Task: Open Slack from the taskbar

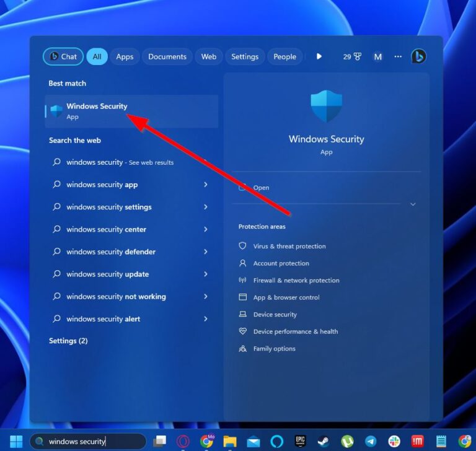Action: (394, 441)
